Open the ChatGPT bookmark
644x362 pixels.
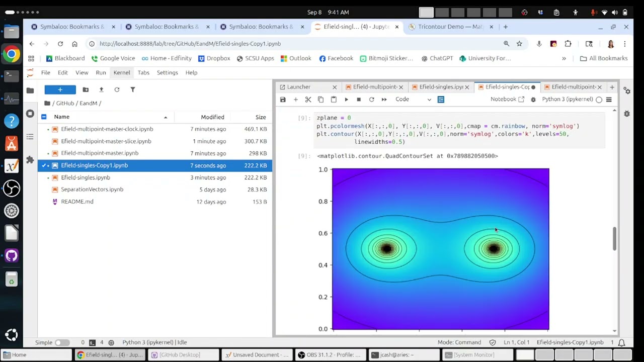[437, 58]
